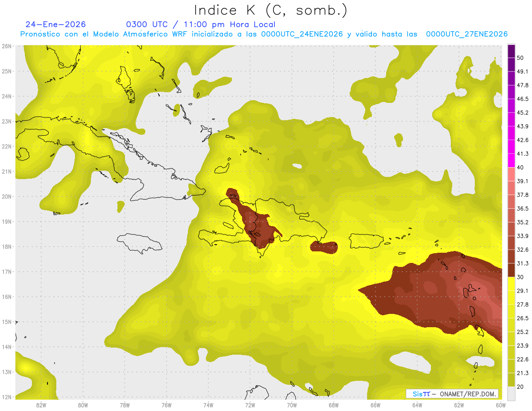Click the colorbar value '25.2'
Screen dimensions: 532x411
pyautogui.click(x=522, y=332)
